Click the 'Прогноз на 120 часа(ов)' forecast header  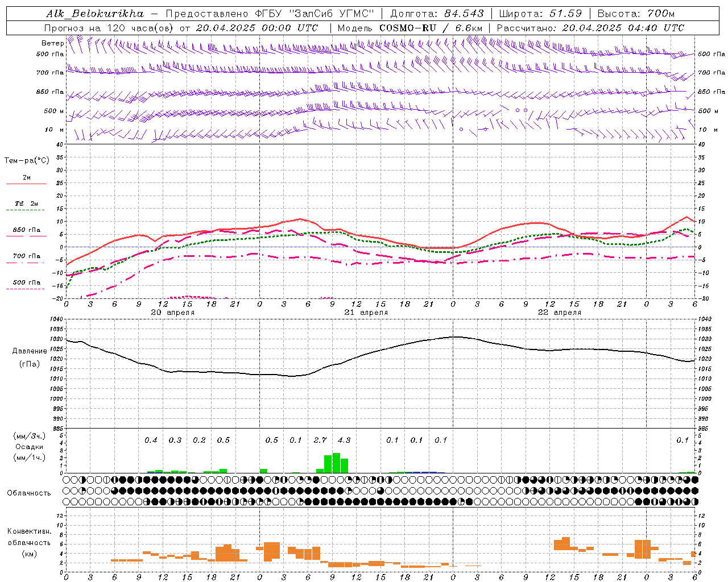[109, 28]
